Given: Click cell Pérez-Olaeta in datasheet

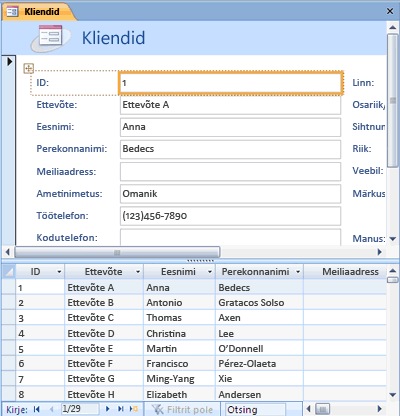Looking at the screenshot, I should point(260,364).
